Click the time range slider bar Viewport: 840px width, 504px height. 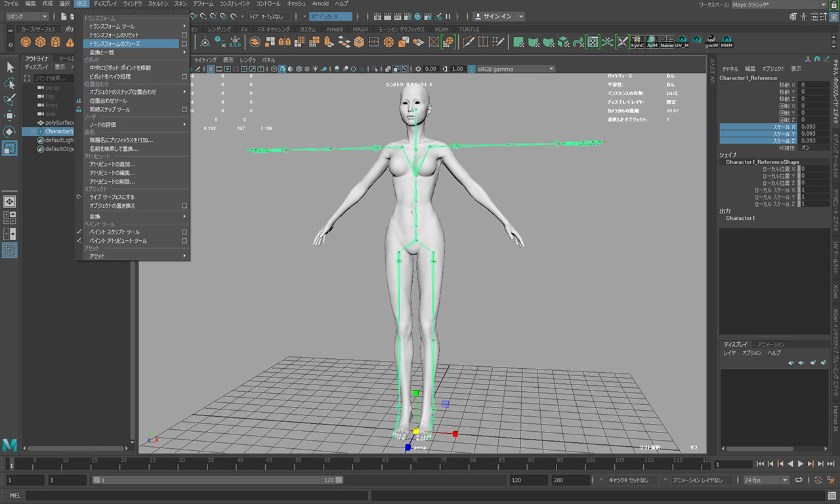(x=217, y=480)
